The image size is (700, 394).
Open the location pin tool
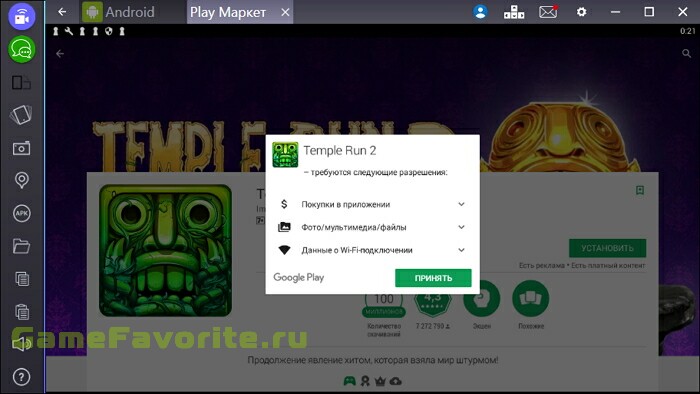click(x=21, y=180)
